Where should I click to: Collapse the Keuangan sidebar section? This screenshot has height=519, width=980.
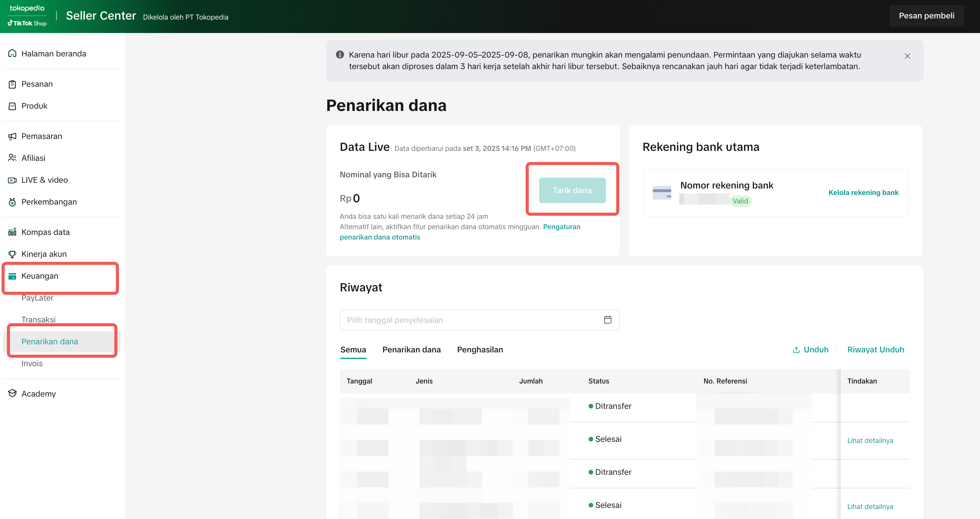[x=40, y=276]
